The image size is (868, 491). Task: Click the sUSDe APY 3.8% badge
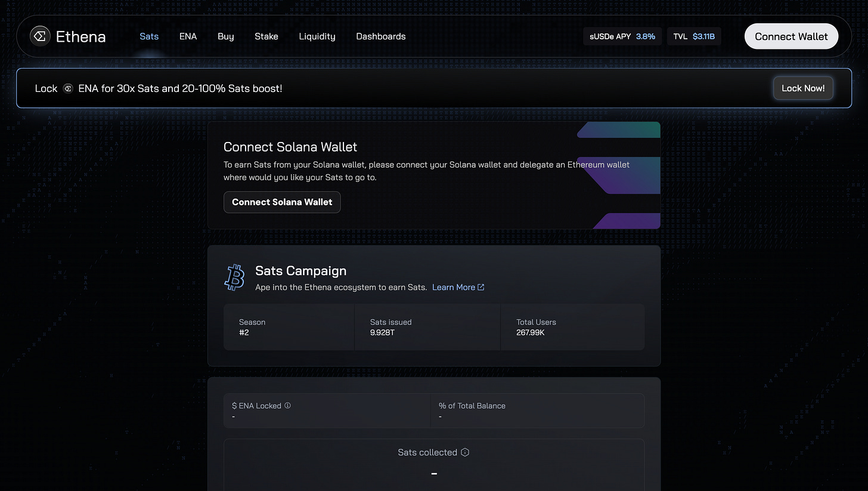(622, 36)
